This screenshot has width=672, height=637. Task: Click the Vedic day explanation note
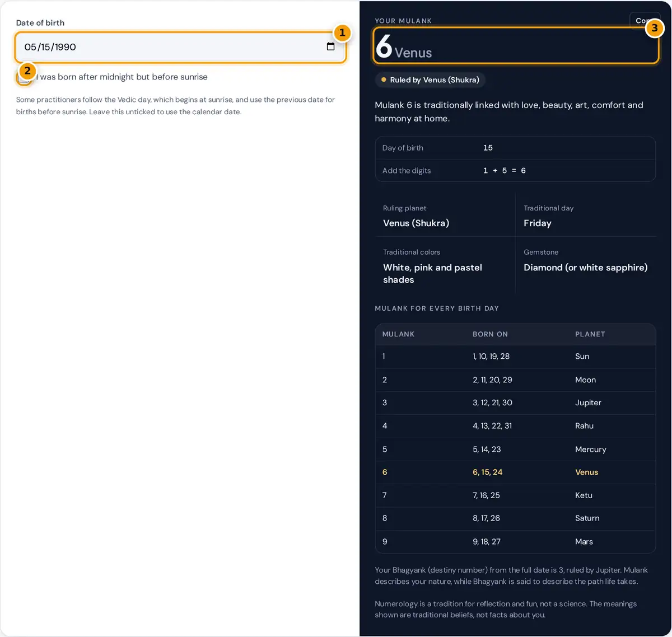175,106
